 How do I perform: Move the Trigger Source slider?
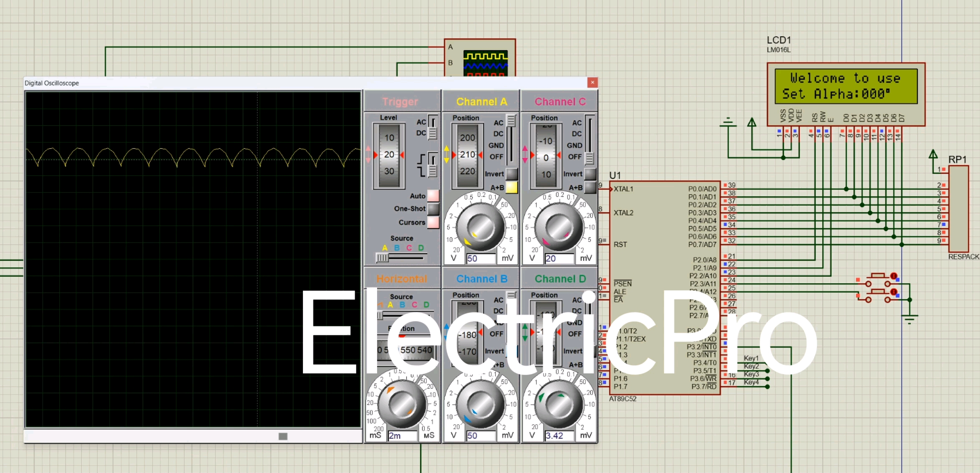click(x=382, y=258)
